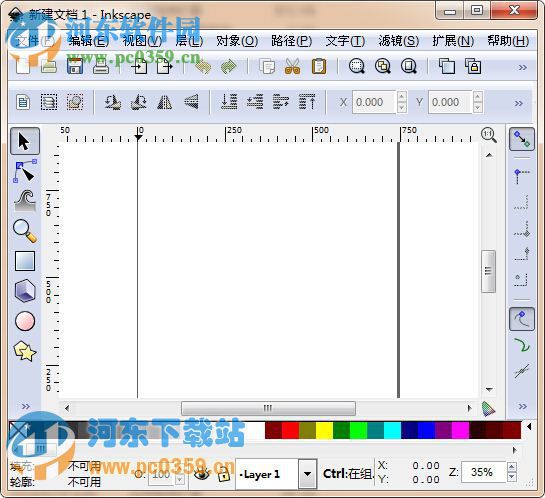The image size is (545, 498).
Task: Rotate selection 90° clockwise
Action: click(138, 102)
